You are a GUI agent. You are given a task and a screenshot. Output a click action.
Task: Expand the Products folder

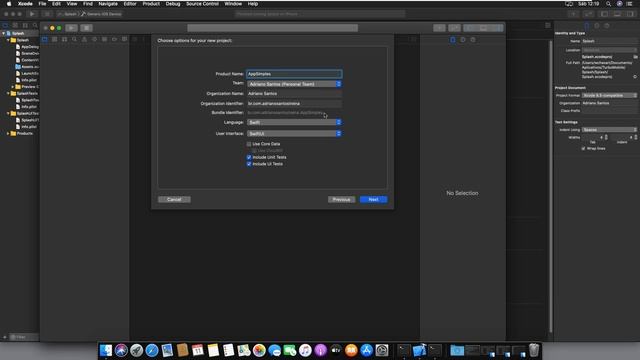click(8, 133)
